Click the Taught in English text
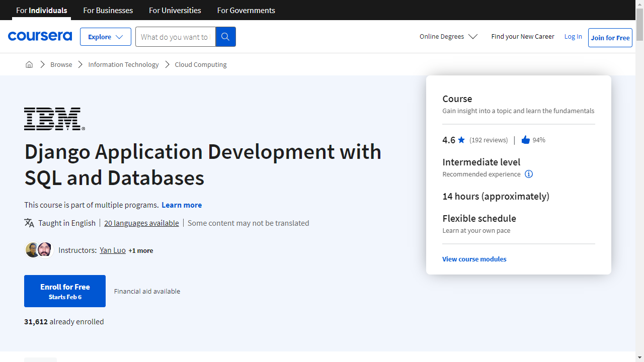 coord(67,223)
